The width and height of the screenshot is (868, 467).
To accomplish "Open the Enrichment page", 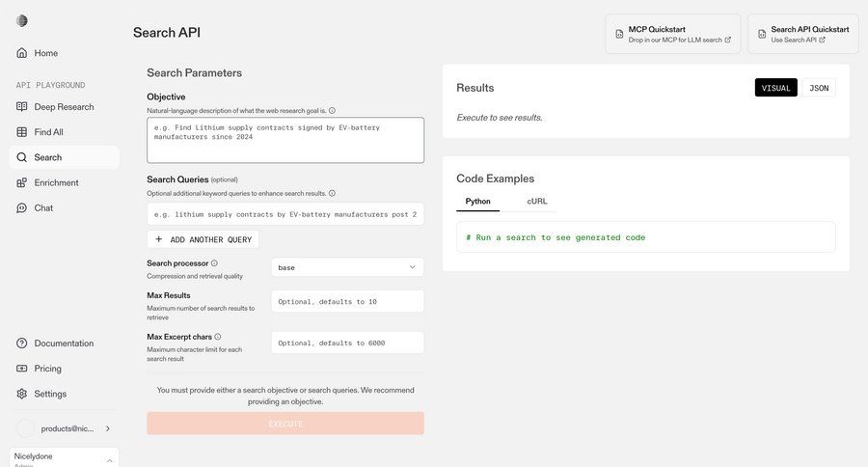I will (x=56, y=182).
